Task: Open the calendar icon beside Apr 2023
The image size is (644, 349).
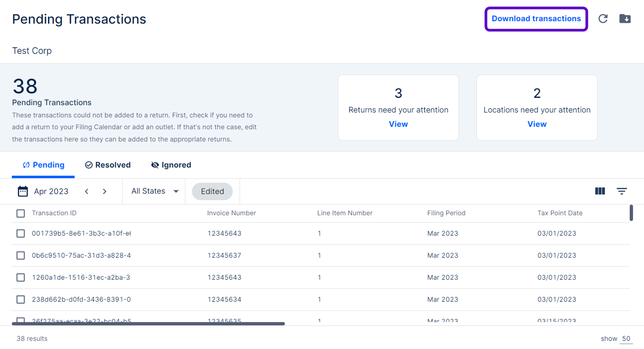Action: pos(23,191)
